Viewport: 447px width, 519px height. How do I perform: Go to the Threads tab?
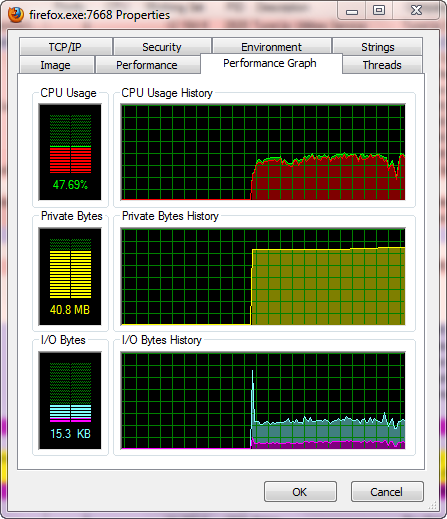[382, 65]
